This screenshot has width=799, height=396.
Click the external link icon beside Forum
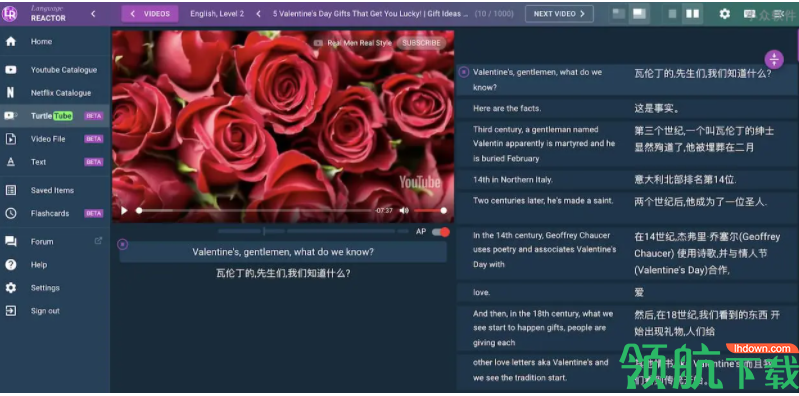pyautogui.click(x=98, y=241)
